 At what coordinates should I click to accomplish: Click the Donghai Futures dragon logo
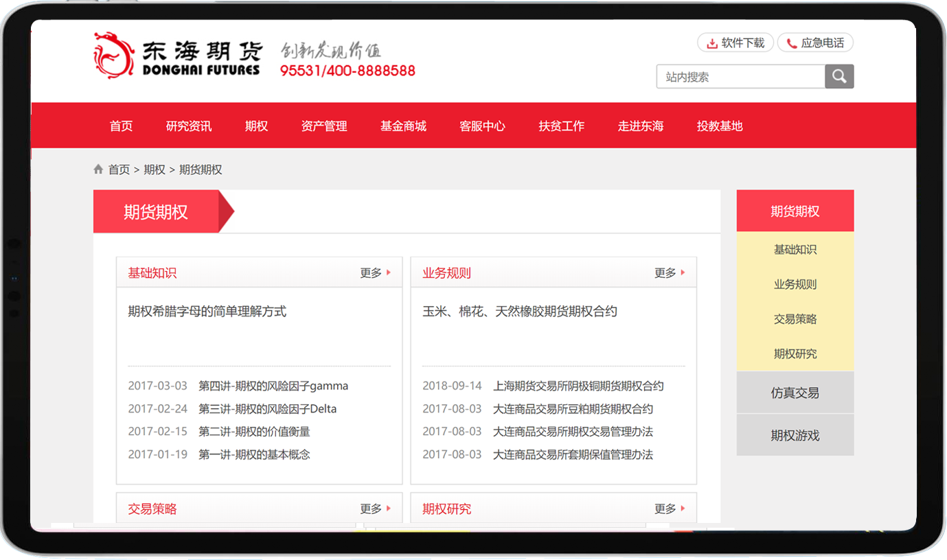click(113, 55)
